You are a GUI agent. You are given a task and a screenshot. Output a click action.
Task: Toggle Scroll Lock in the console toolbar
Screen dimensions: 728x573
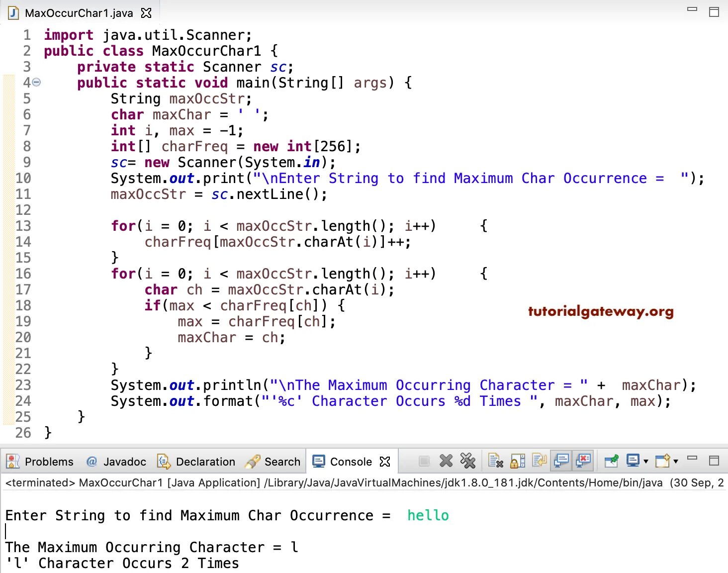[x=518, y=461]
